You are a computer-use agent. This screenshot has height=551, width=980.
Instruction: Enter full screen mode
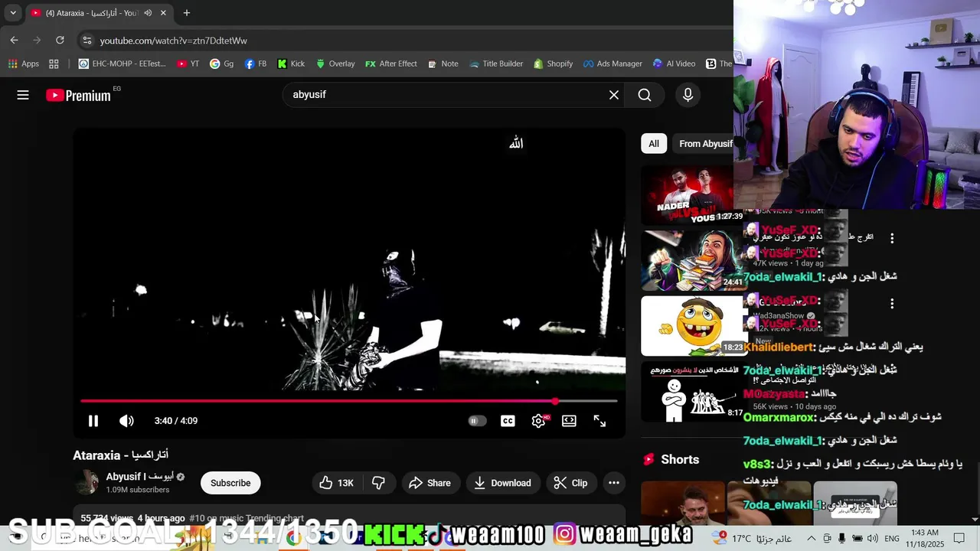(x=599, y=421)
